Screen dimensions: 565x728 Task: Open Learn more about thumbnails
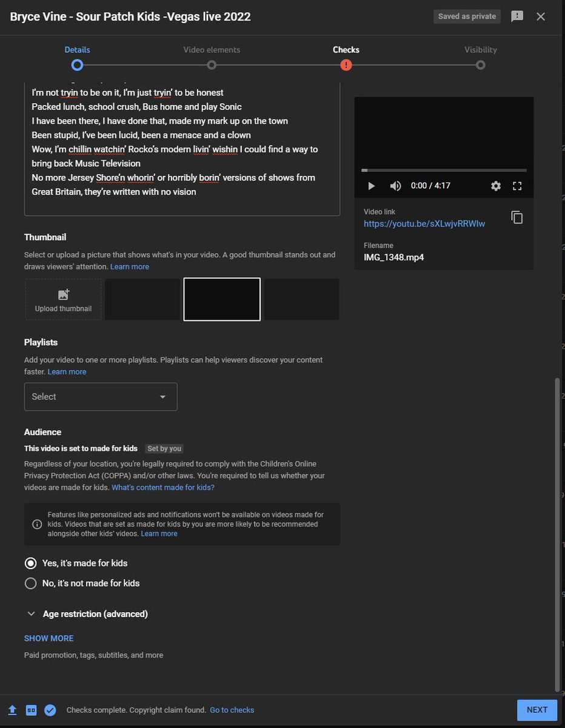(x=130, y=266)
